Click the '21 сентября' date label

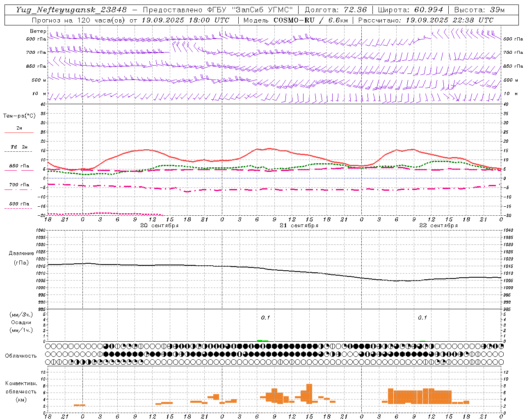(x=299, y=226)
